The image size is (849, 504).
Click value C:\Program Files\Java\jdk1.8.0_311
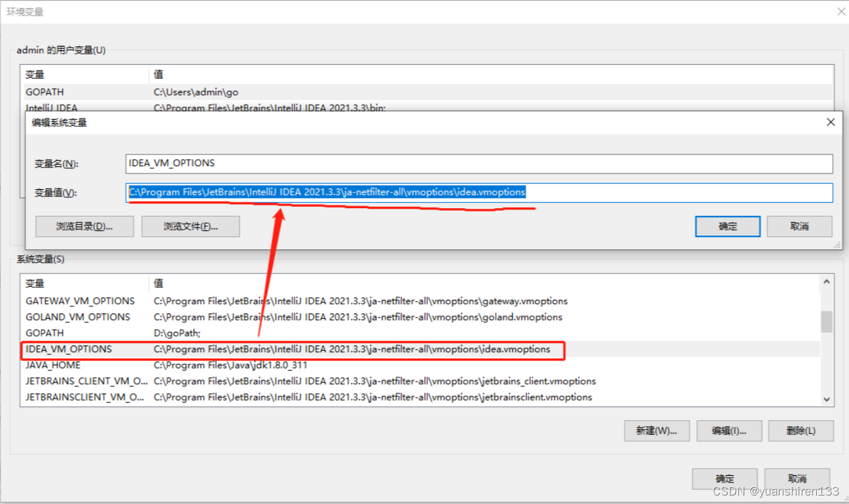[x=230, y=365]
